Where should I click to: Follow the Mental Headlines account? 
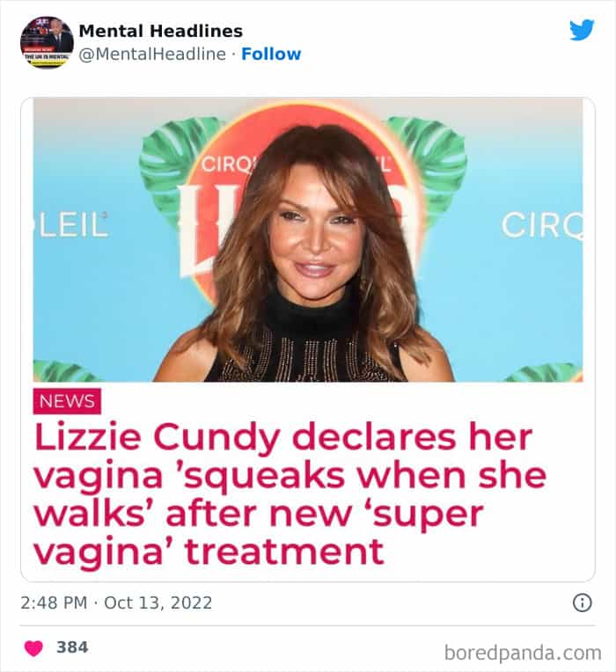(271, 54)
